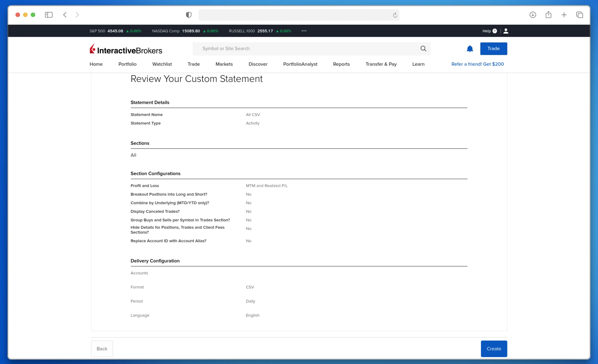Click the Interactive Brokers logo

(126, 49)
